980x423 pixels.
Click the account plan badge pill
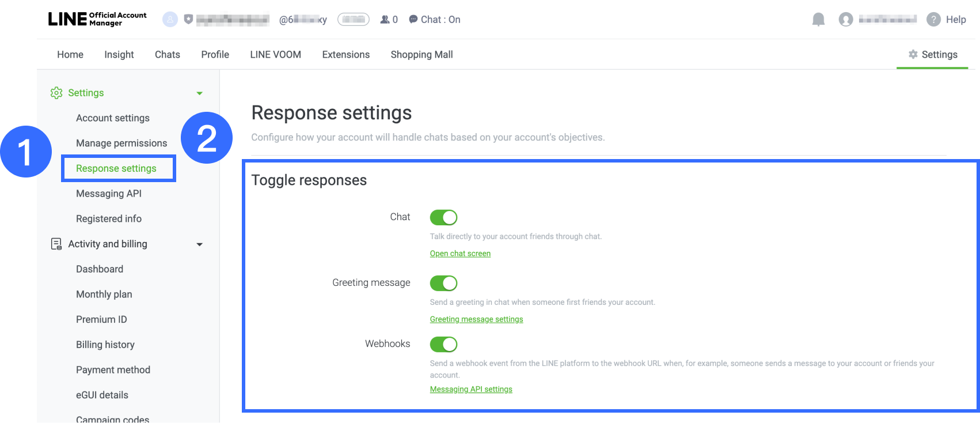coord(354,20)
